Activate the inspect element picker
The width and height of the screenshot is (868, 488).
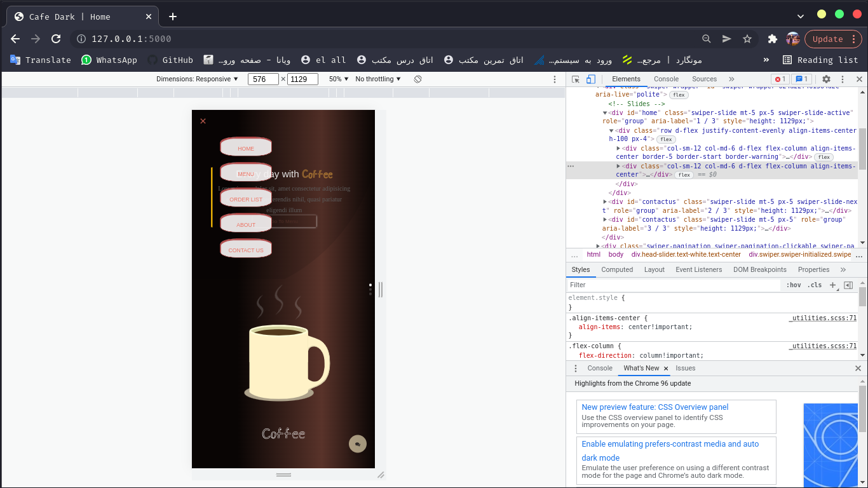(x=576, y=79)
